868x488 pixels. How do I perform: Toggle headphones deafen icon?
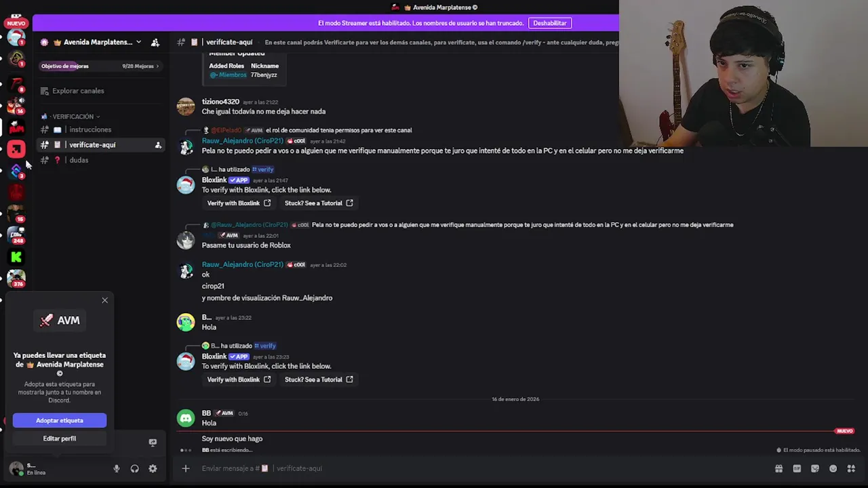tap(134, 468)
